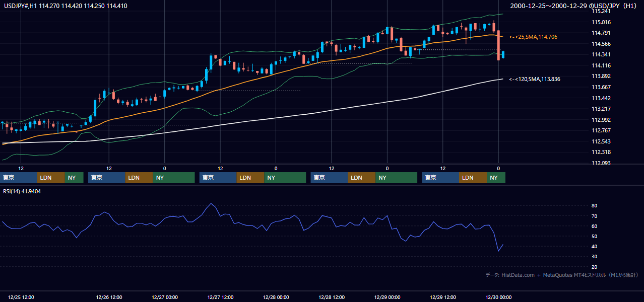This screenshot has height=302, width=644.
Task: Click the 12/29 12:00 date label
Action: point(442,297)
